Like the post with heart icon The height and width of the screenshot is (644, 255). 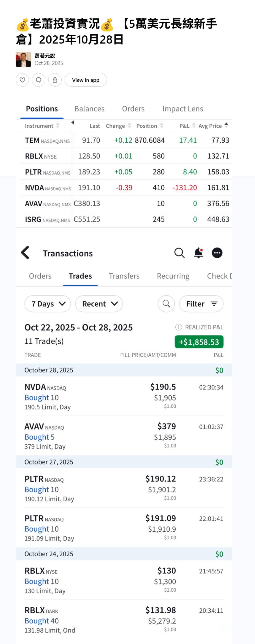[x=22, y=80]
